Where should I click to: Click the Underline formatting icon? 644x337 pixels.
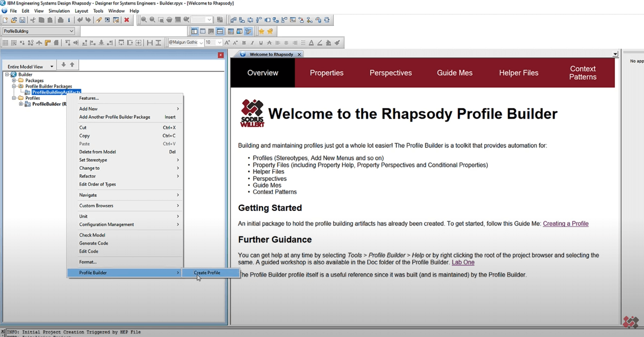[261, 43]
